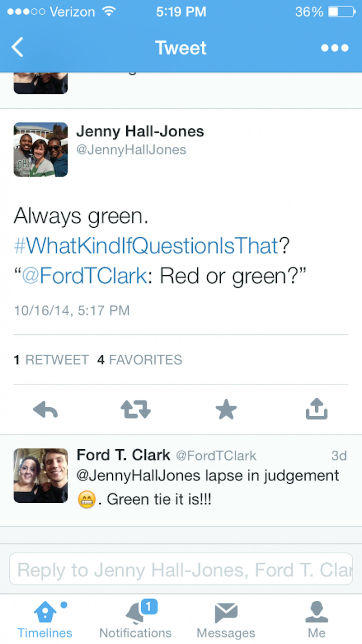The height and width of the screenshot is (644, 362).
Task: Open the three-dot more options menu
Action: click(334, 48)
